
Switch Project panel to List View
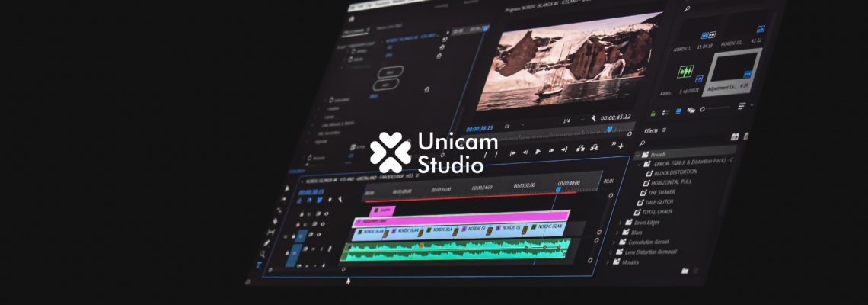point(665,113)
